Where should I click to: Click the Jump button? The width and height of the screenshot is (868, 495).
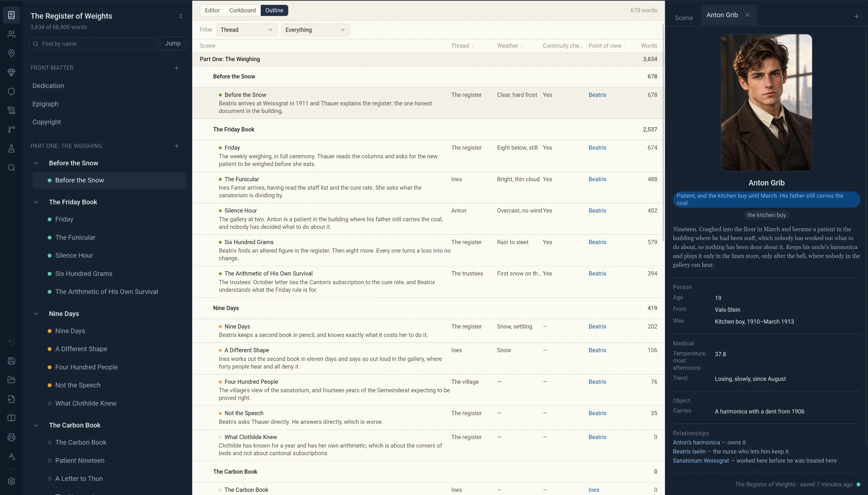coord(173,43)
